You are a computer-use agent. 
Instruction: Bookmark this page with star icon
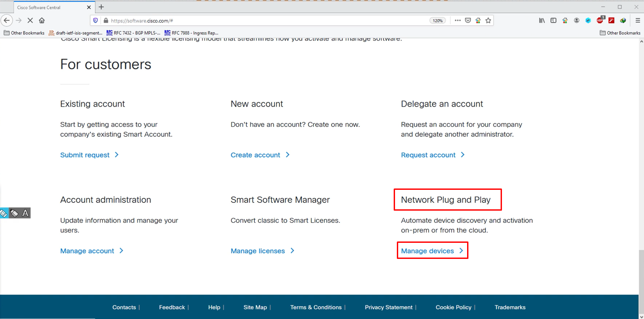(488, 20)
